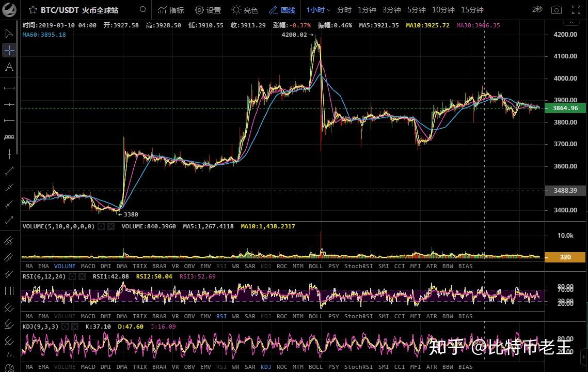Switch to the MACD indicator tab
The height and width of the screenshot is (372, 588).
tap(88, 266)
